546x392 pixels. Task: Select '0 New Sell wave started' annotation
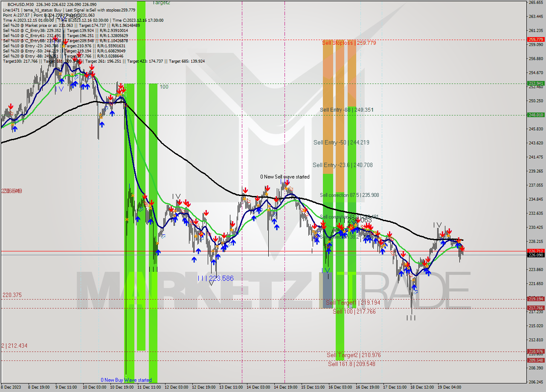coord(285,176)
